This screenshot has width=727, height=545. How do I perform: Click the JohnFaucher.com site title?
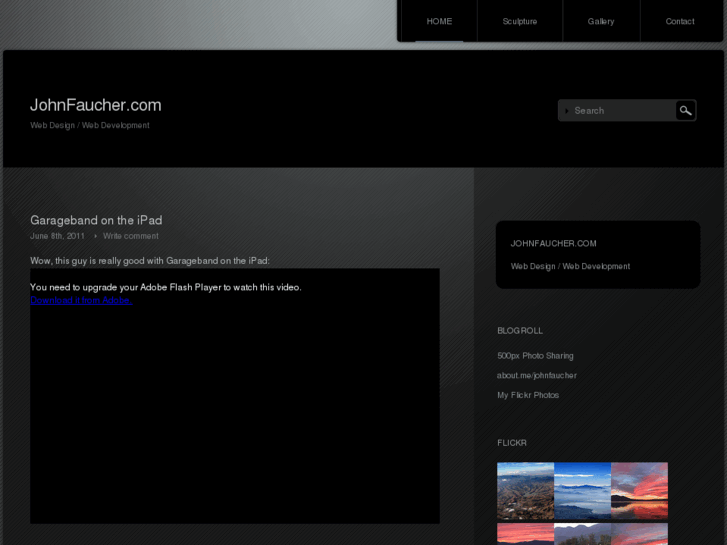tap(96, 105)
